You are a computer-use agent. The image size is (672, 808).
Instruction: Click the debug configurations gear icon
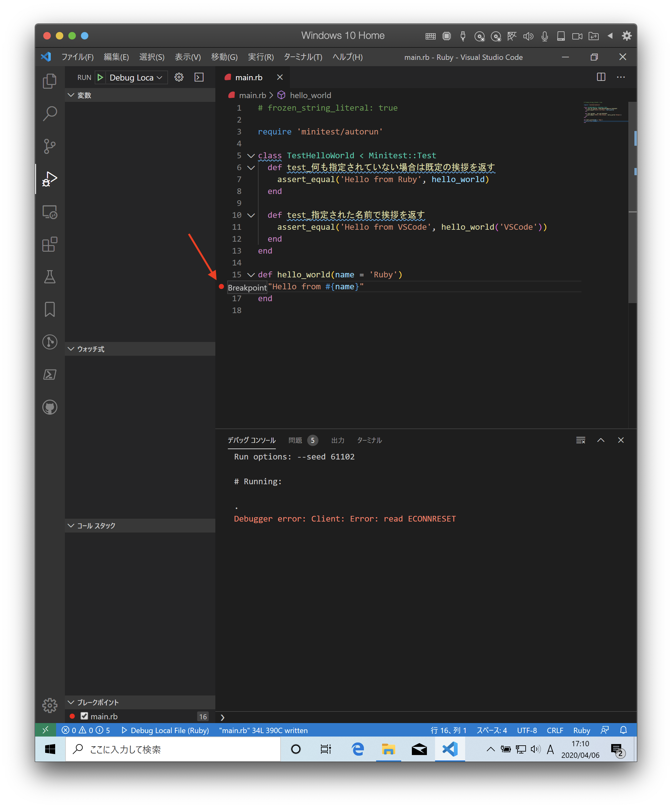coord(179,77)
